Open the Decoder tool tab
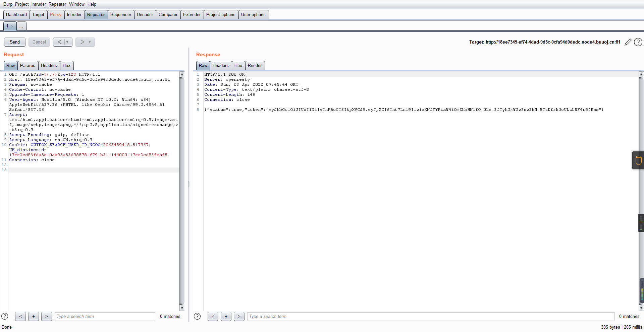The width and height of the screenshot is (644, 332). pos(145,14)
